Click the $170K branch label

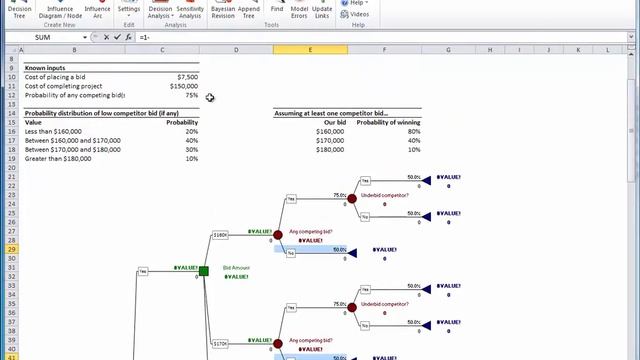pos(220,344)
